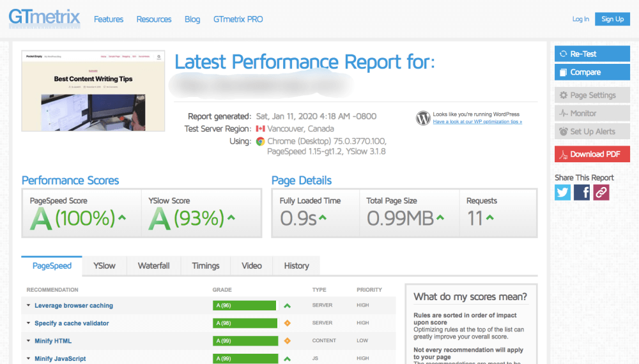Click arrow beside Total Page Size value
This screenshot has width=639, height=364.
[440, 218]
